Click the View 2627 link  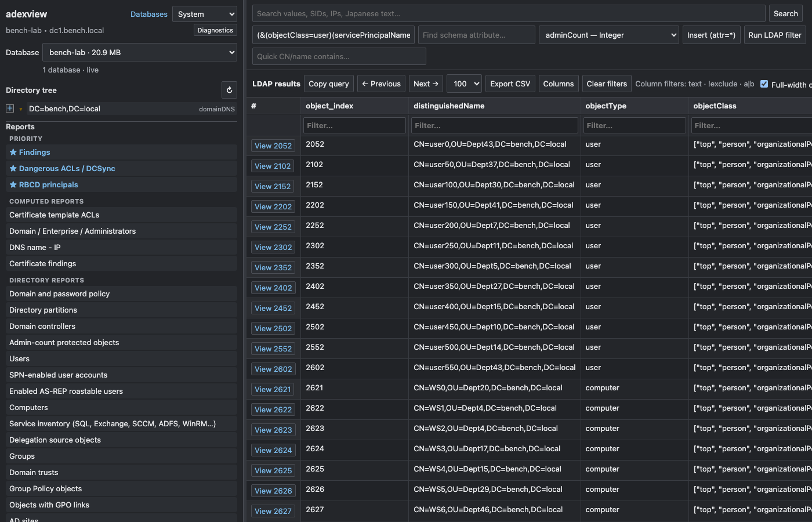[273, 511]
